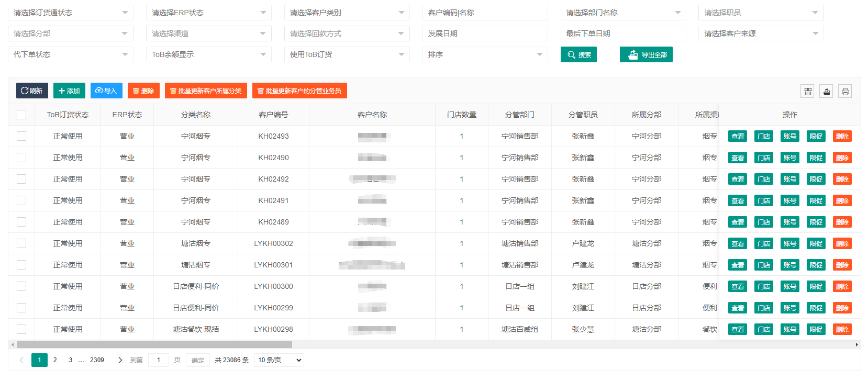This screenshot has height=381, width=868.
Task: Click the column filter grid icon
Action: tap(808, 91)
